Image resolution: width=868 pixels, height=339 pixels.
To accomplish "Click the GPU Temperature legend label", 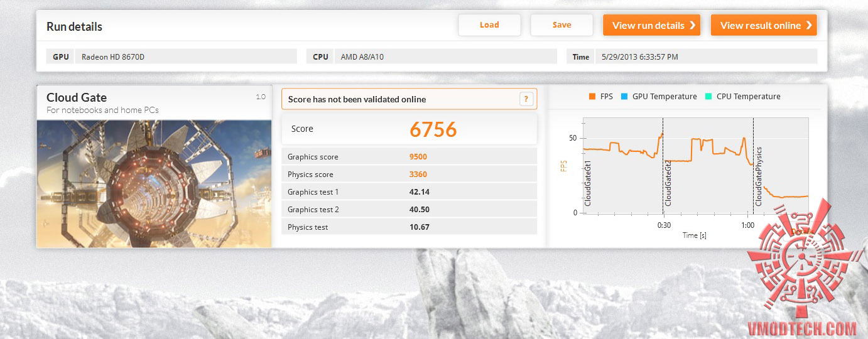I will coord(665,97).
